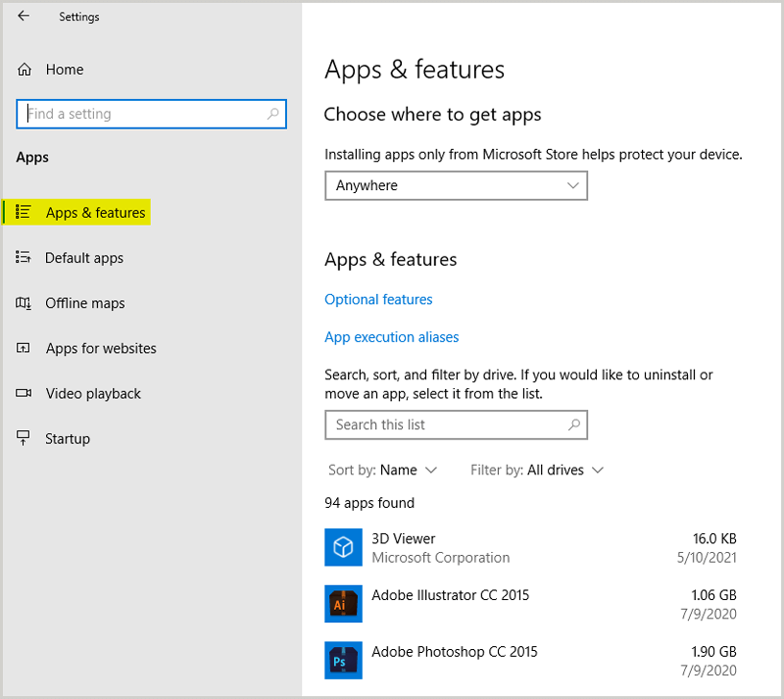Click the Startup icon in sidebar
Viewport: 784px width, 699px height.
tap(24, 438)
